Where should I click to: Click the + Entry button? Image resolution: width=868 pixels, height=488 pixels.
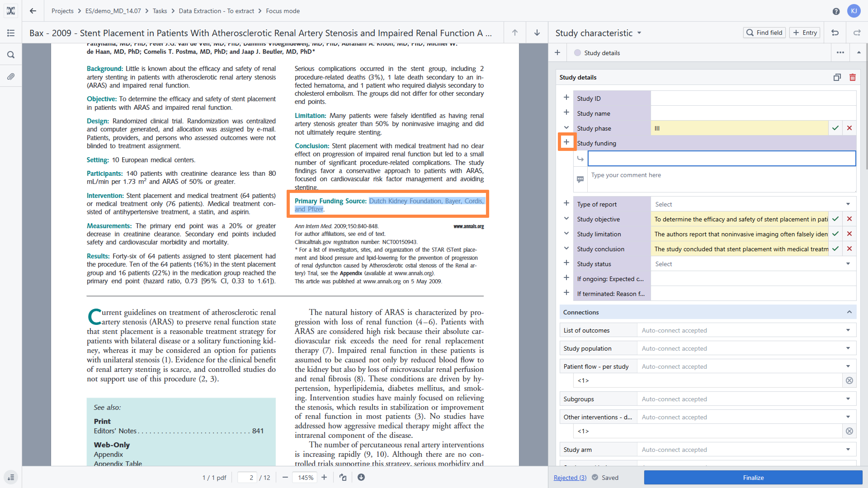tap(805, 33)
